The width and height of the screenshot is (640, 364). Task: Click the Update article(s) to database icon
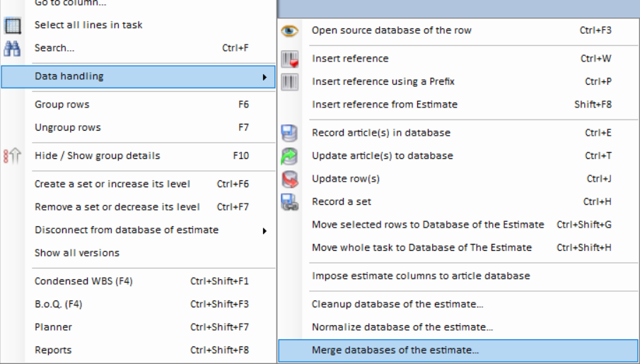[x=290, y=155]
